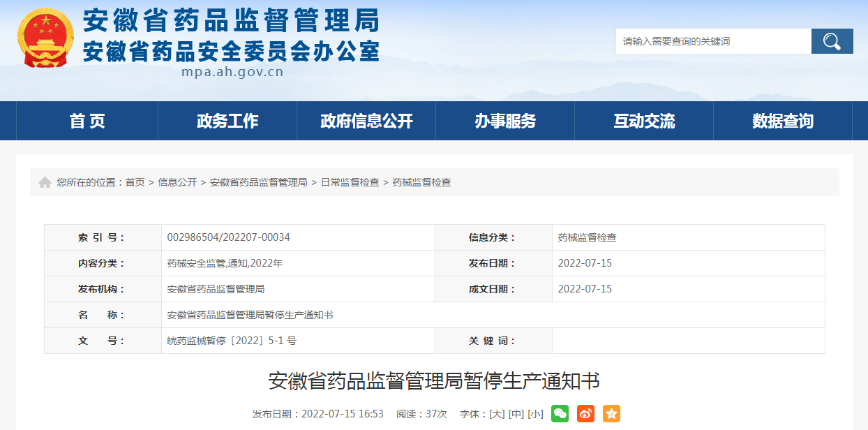
Task: Click the home icon in breadcrumb
Action: tap(45, 182)
